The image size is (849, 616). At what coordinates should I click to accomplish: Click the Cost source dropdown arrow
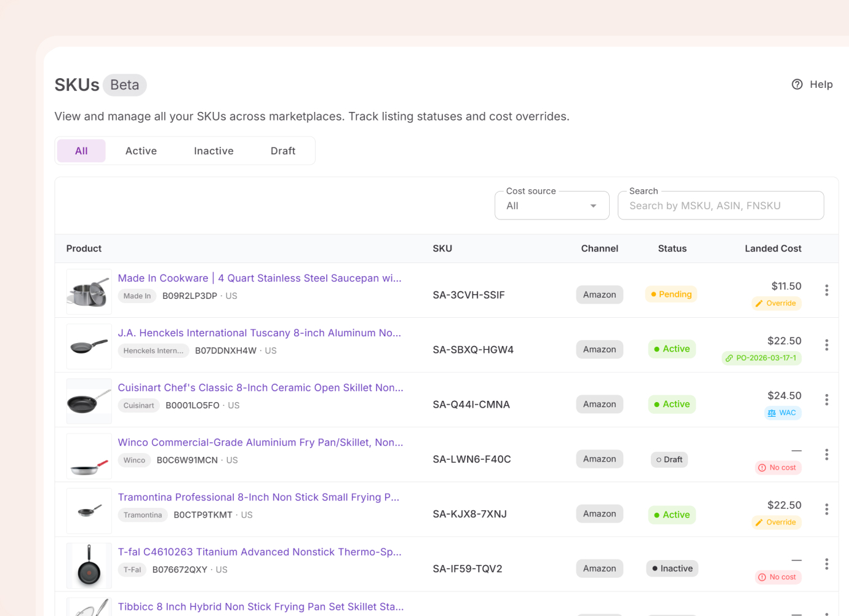point(593,206)
